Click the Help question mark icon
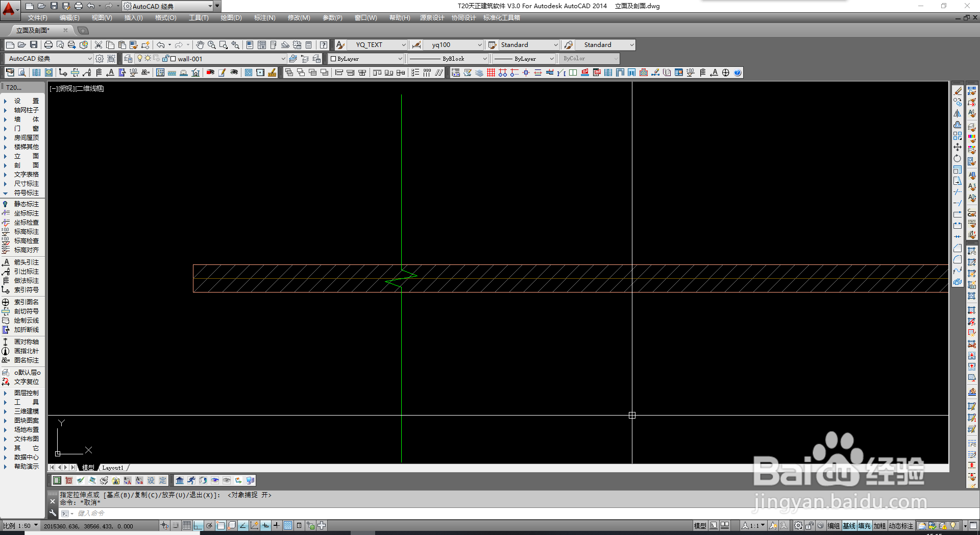980x535 pixels. pos(324,45)
